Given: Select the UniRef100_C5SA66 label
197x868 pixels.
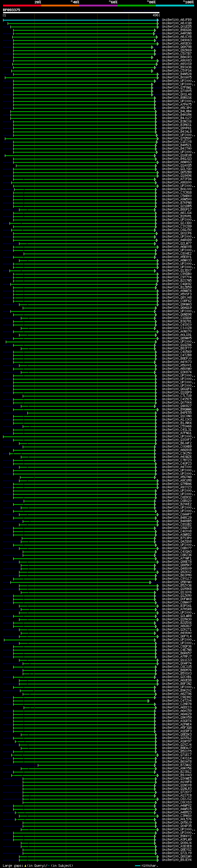Looking at the screenshot, I should click(x=177, y=426).
